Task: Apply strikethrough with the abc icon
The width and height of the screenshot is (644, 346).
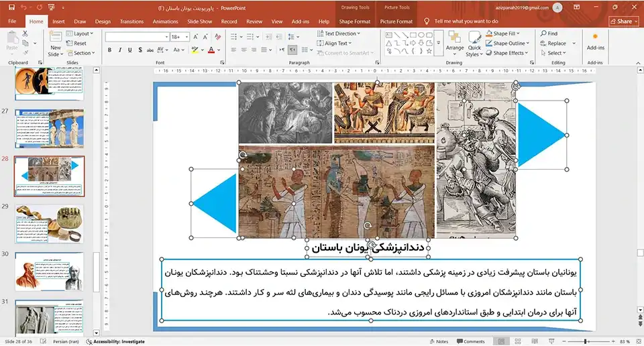Action: point(150,50)
